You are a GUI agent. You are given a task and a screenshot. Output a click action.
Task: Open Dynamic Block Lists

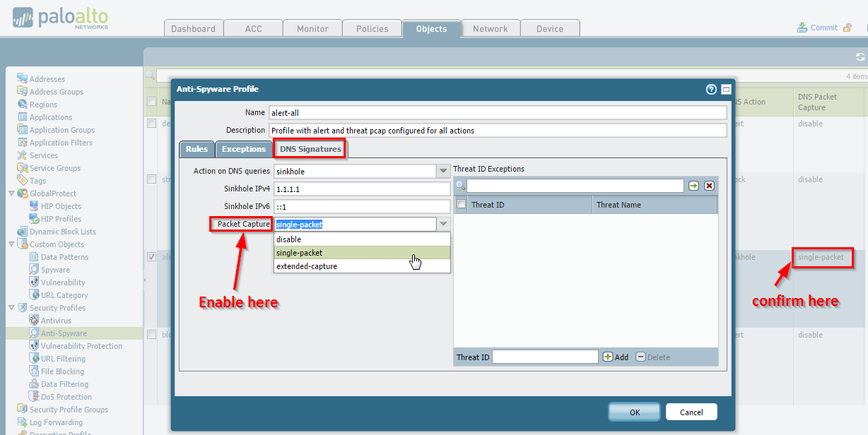click(x=63, y=232)
